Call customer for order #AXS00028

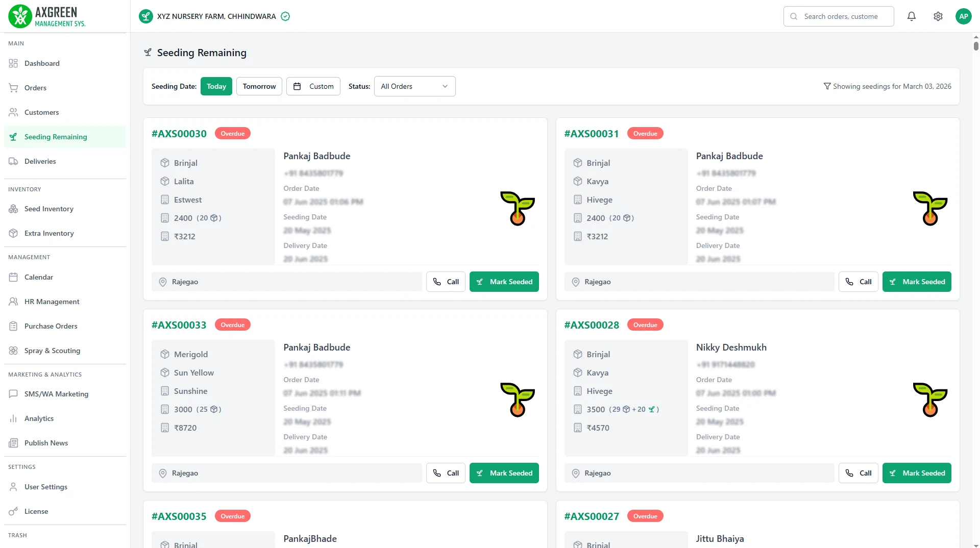click(x=858, y=473)
